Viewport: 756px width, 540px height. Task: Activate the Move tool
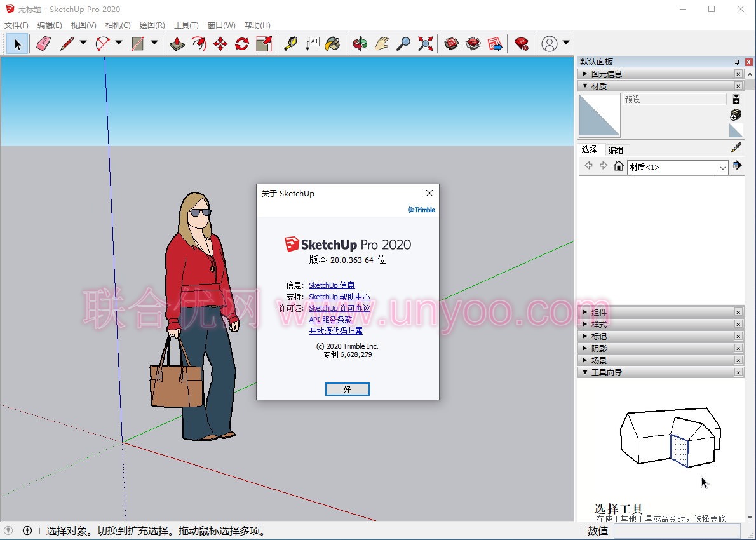coord(220,44)
